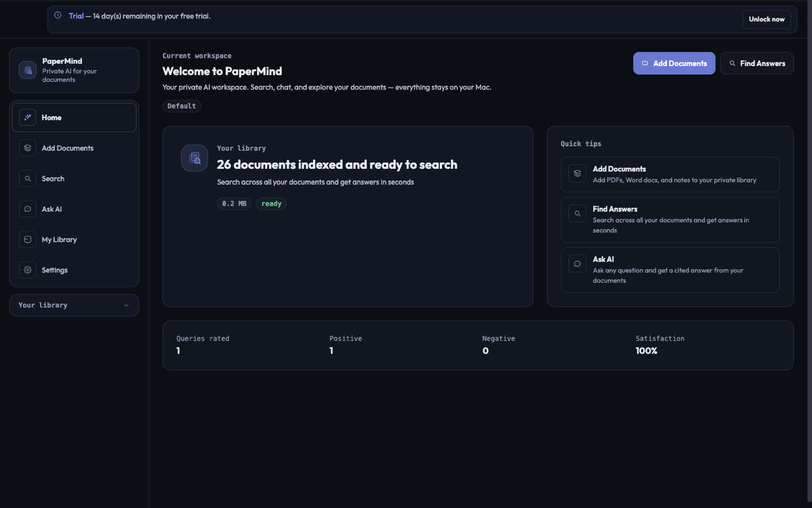Click the Add Documents layers icon in sidebar
The width and height of the screenshot is (812, 508).
(27, 148)
